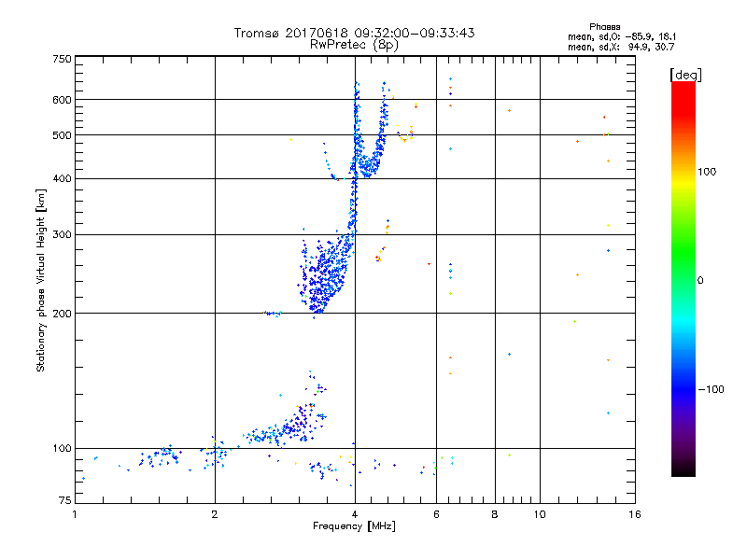Click the y-axis tick label '200'
747x560 pixels.
pos(62,314)
